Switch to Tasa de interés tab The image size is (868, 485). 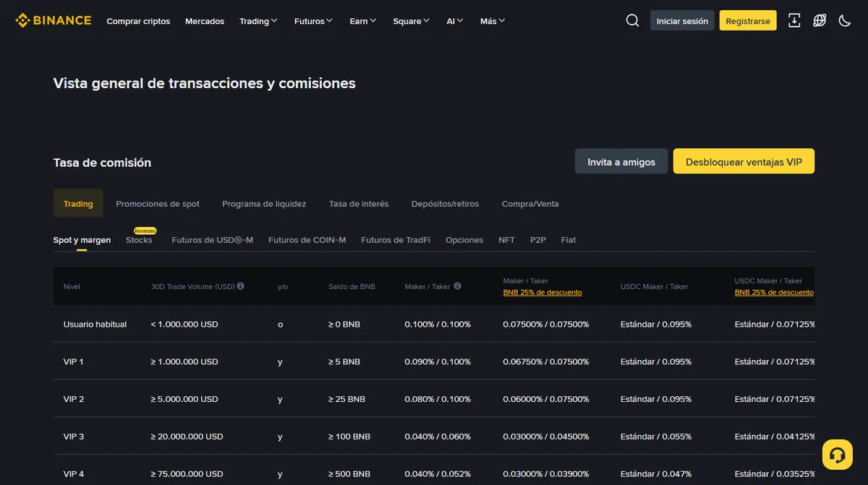click(359, 204)
